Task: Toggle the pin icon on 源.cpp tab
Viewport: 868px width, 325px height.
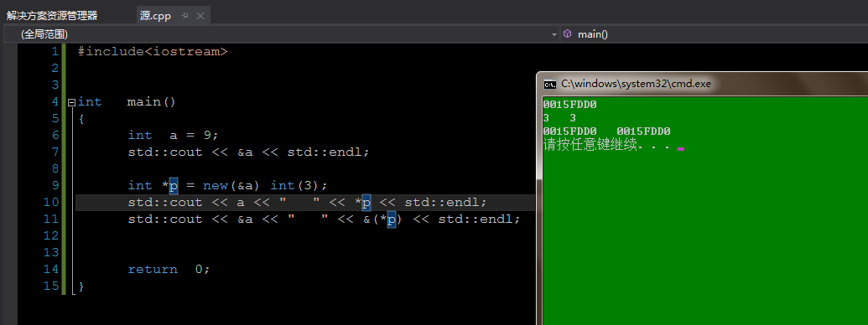Action: coord(185,16)
